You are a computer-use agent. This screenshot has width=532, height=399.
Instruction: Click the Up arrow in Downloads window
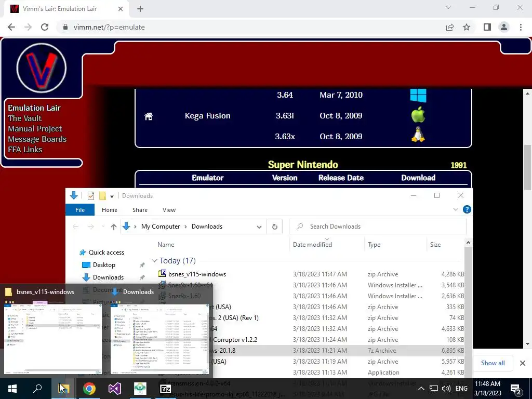pyautogui.click(x=113, y=227)
